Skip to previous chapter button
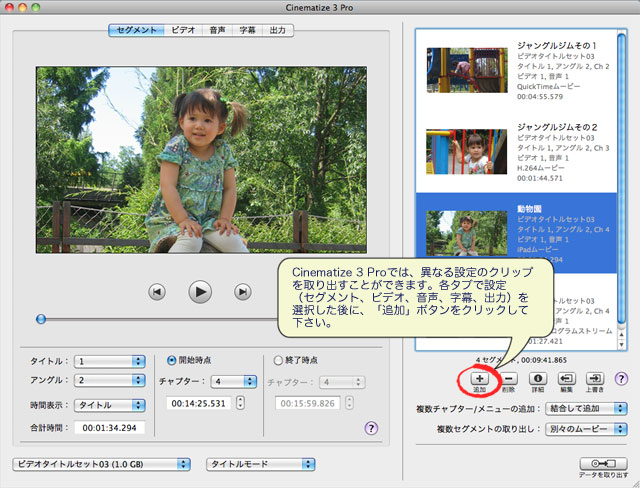 pos(157,292)
